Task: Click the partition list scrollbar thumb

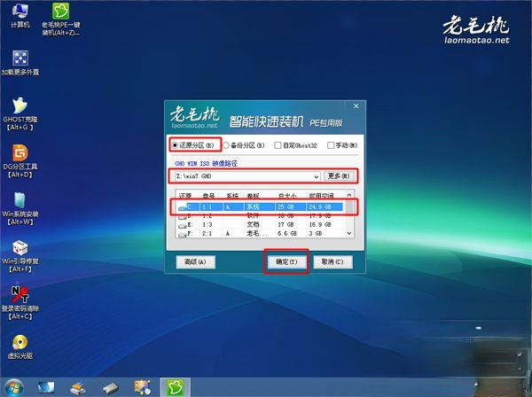Action: [349, 206]
